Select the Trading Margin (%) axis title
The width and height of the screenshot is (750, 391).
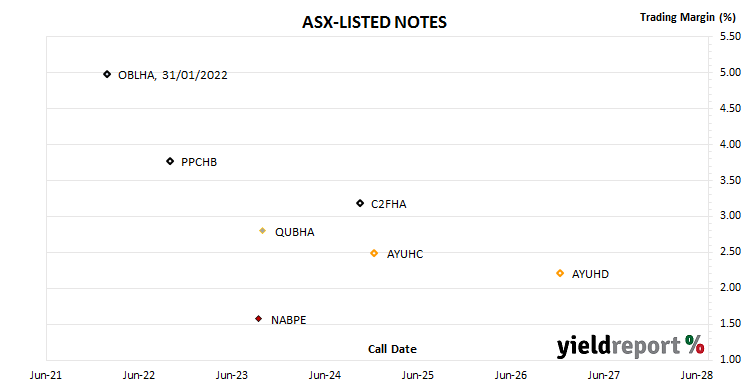pyautogui.click(x=688, y=17)
